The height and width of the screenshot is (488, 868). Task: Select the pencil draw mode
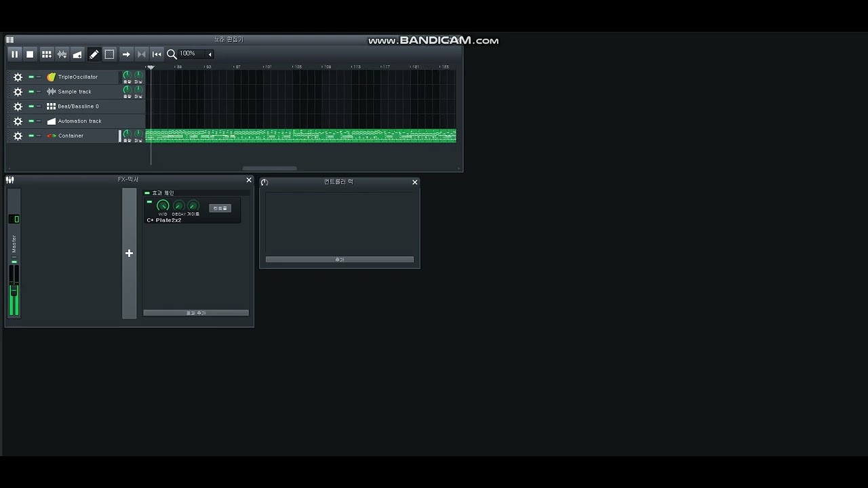pyautogui.click(x=94, y=54)
